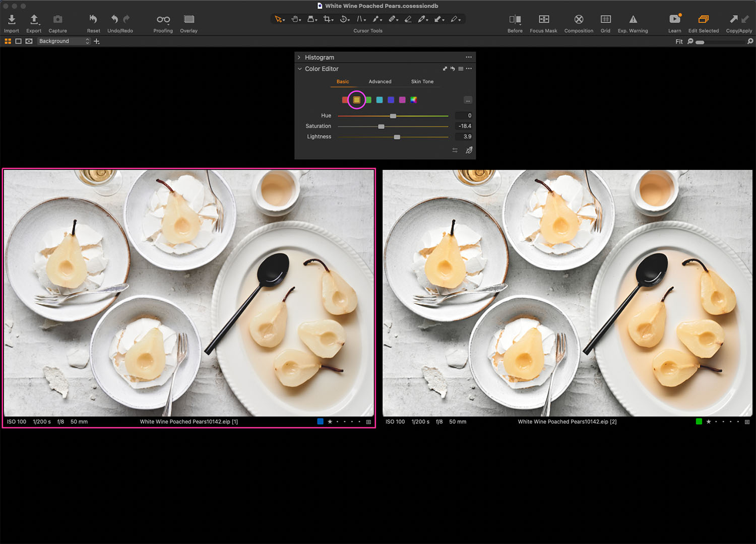The width and height of the screenshot is (756, 544).
Task: Collapse the Color Editor panel
Action: [299, 69]
